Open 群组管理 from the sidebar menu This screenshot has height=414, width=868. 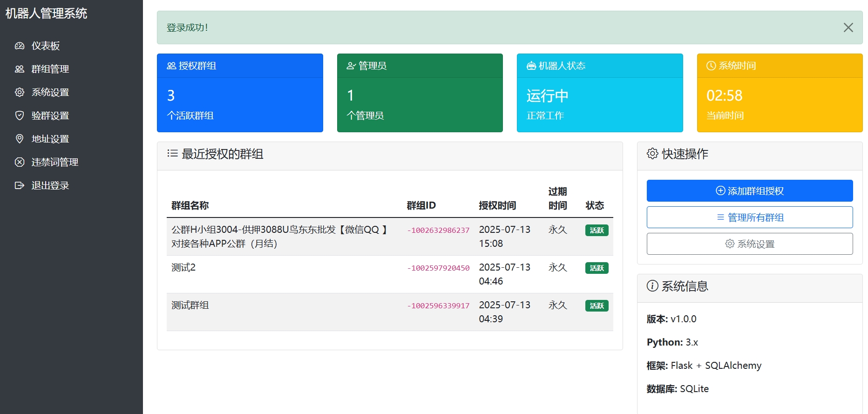click(x=50, y=69)
